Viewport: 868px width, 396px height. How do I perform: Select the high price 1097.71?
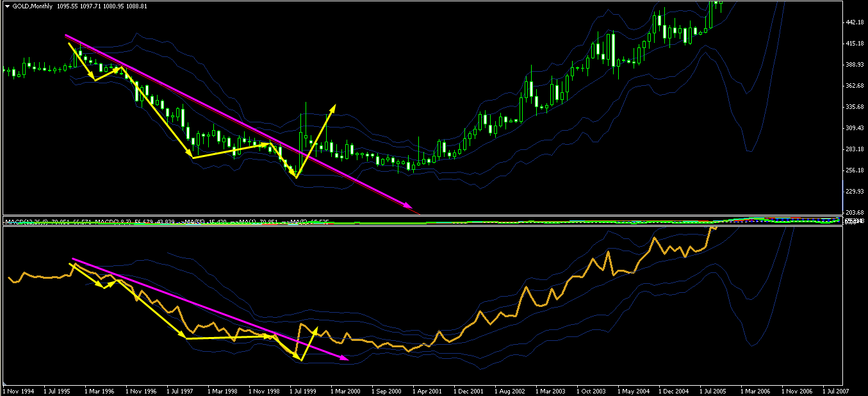(92, 5)
